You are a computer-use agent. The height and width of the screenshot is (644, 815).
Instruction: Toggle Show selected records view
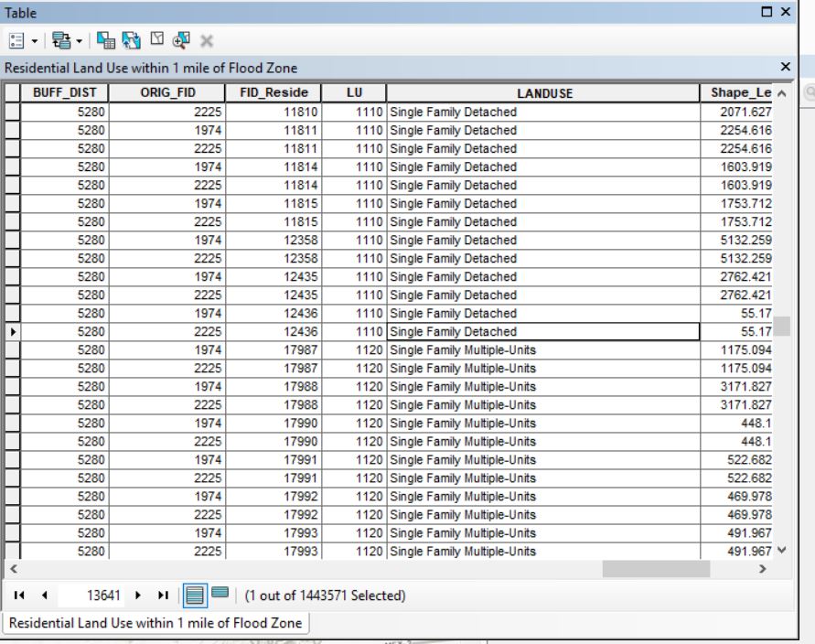coord(220,593)
